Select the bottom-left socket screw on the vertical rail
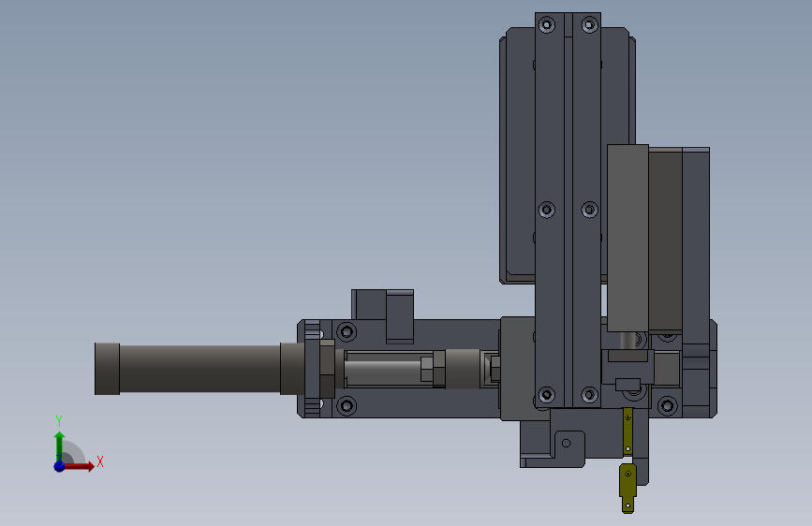This screenshot has height=526, width=812. pyautogui.click(x=546, y=395)
